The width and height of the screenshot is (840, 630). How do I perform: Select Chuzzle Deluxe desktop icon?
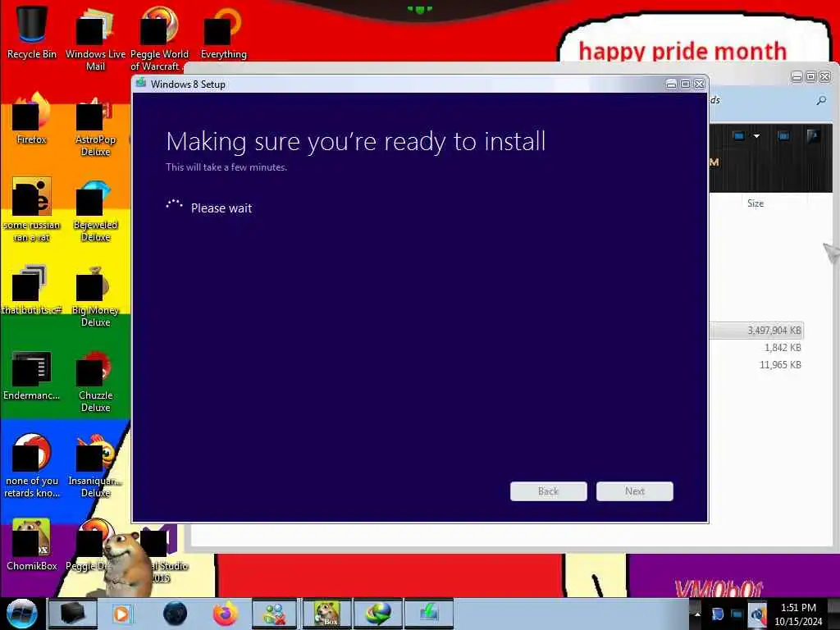[x=95, y=381]
